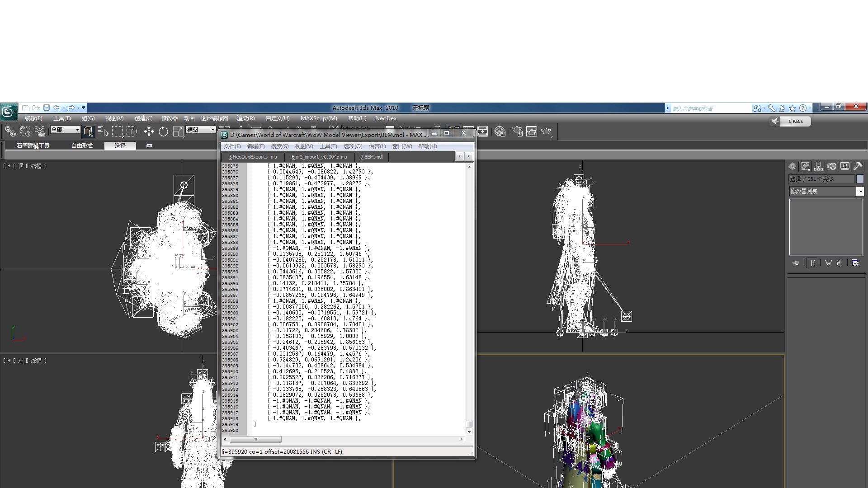
Task: Switch to m2_import_v0.304b.ms tab
Action: click(x=320, y=157)
